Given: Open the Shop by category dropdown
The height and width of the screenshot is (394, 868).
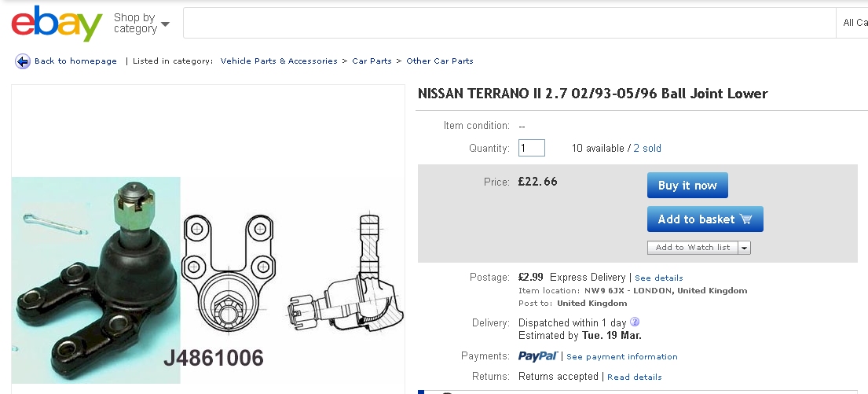Looking at the screenshot, I should click(141, 23).
